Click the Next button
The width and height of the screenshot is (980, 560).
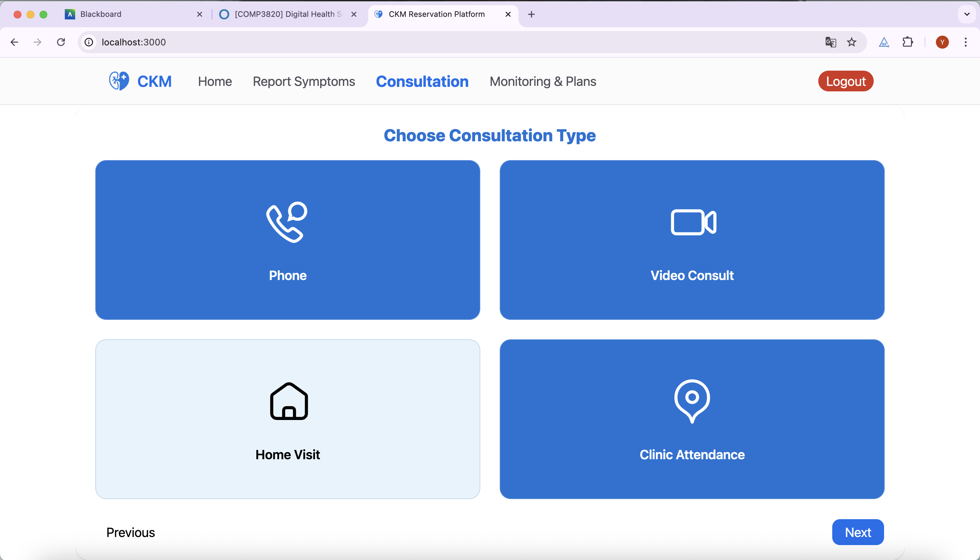(858, 532)
